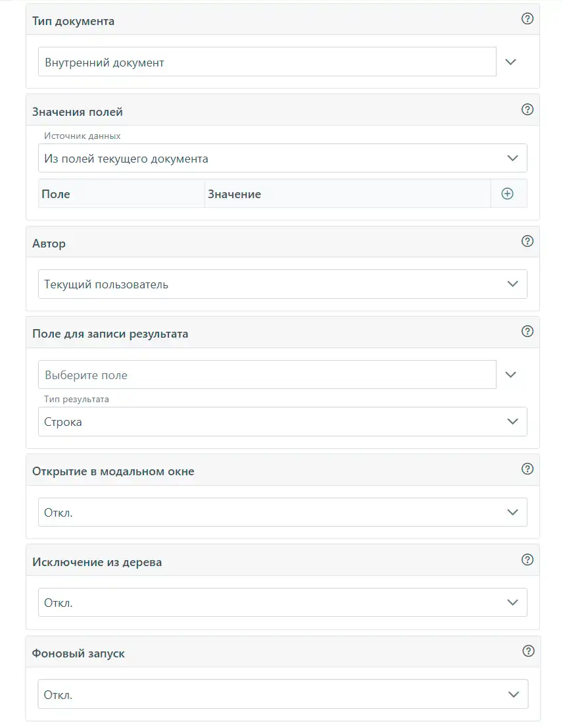Toggle Исключение из дерева setting dropdown
The width and height of the screenshot is (563, 728).
(282, 603)
